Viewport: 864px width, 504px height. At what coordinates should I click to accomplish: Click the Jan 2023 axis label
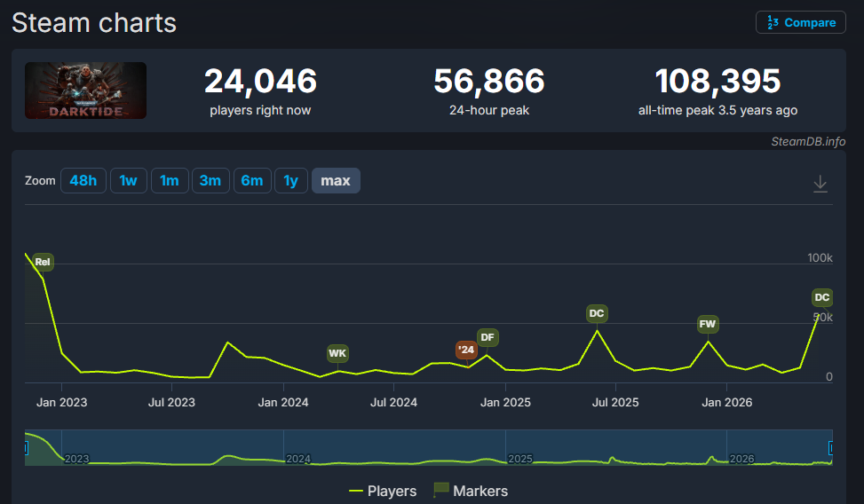pos(62,403)
